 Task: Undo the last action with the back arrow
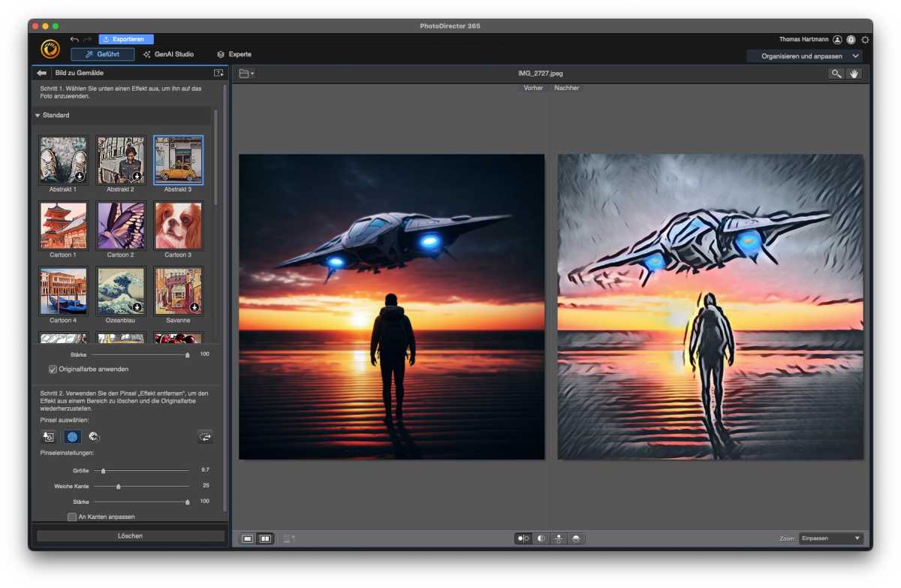(x=74, y=39)
